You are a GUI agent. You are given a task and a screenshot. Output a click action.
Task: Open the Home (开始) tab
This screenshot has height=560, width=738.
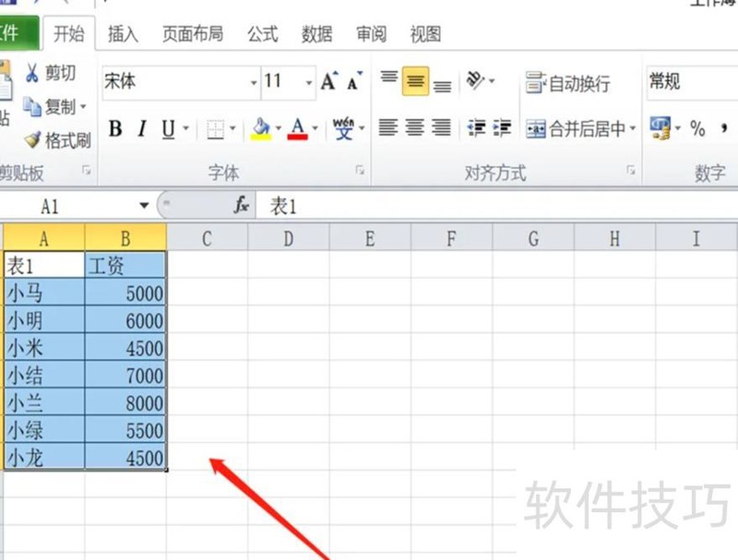click(68, 34)
